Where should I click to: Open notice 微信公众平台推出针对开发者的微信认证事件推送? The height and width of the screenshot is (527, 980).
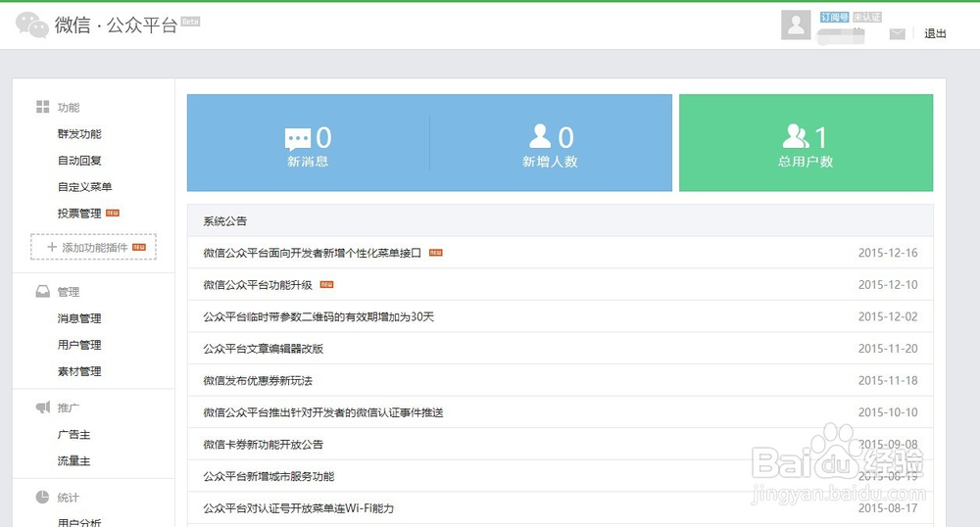click(x=323, y=412)
